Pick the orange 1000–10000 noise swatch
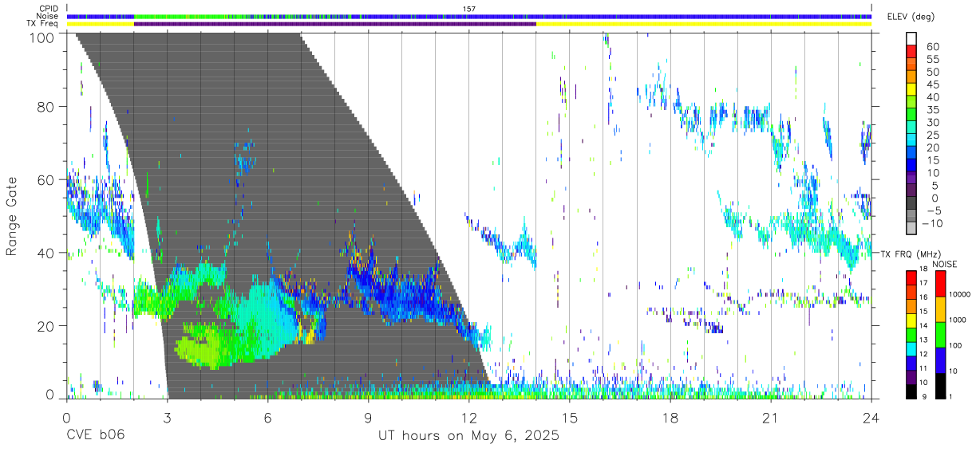The image size is (980, 452). 939,308
